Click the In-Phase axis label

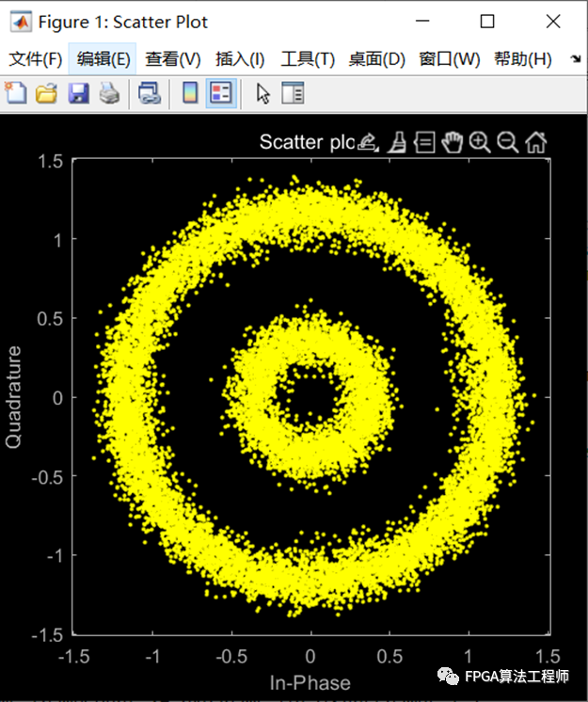(x=310, y=683)
